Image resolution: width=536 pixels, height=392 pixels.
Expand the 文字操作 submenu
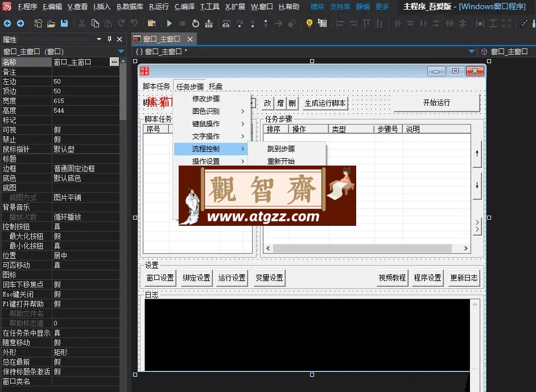pyautogui.click(x=210, y=137)
